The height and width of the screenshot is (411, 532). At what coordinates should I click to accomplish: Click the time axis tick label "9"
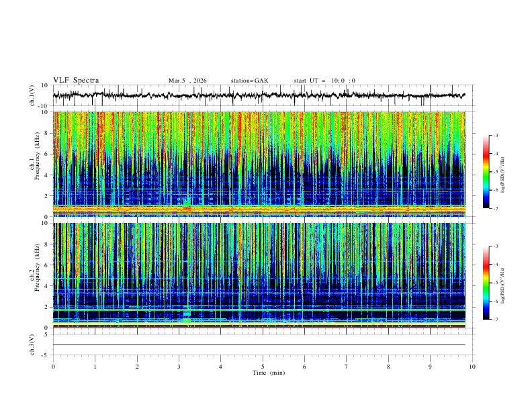tap(430, 367)
